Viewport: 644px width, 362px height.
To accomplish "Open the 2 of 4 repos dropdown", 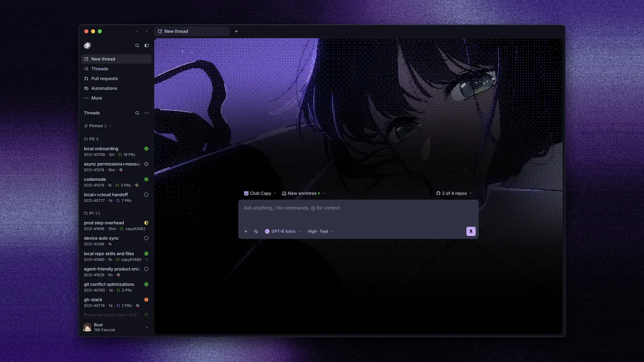I will 454,193.
